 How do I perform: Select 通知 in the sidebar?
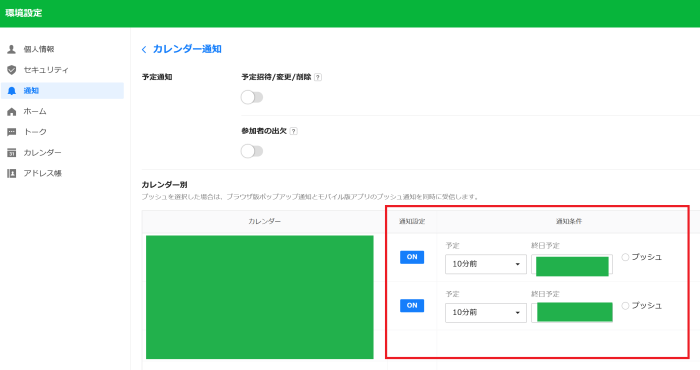click(62, 91)
